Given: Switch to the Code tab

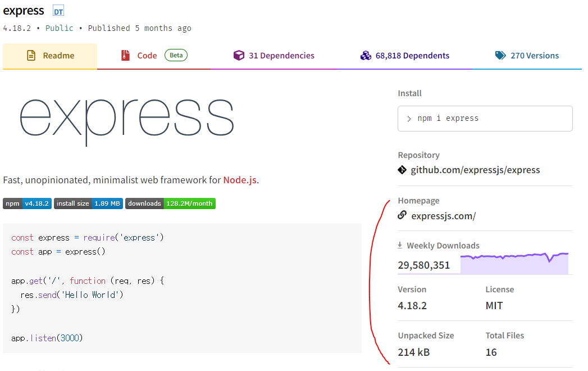Looking at the screenshot, I should point(154,56).
